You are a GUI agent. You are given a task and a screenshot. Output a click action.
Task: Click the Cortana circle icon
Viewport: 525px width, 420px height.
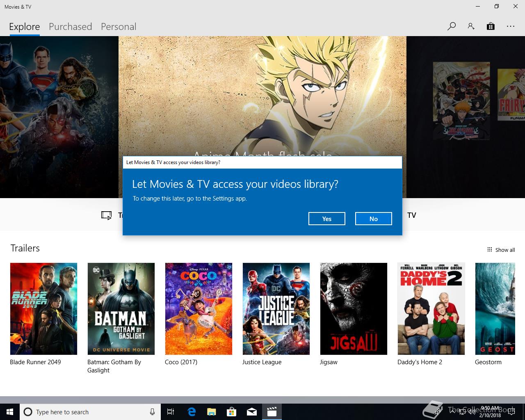click(28, 412)
